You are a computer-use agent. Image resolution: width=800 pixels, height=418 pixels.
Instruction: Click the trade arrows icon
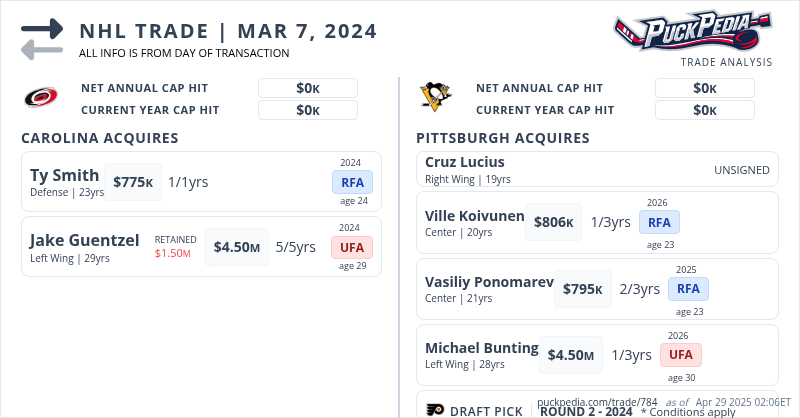[x=42, y=39]
